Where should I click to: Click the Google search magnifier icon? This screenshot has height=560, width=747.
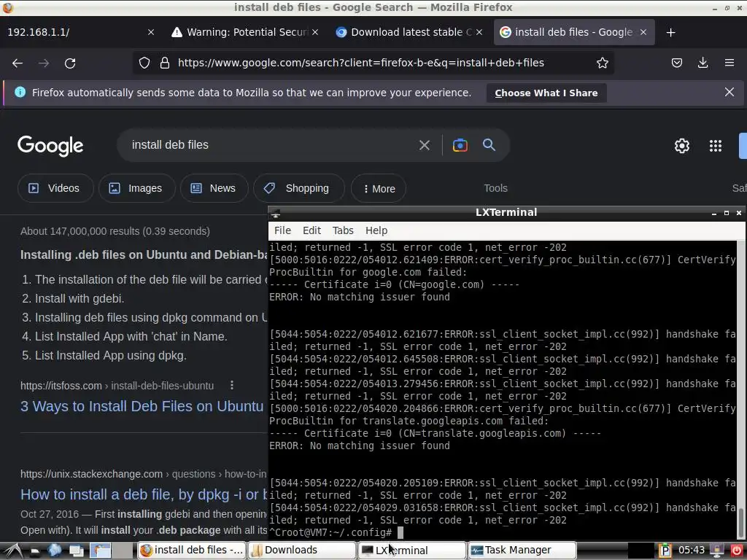[x=489, y=145]
